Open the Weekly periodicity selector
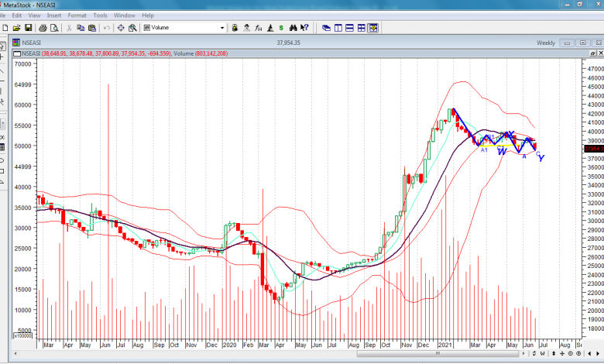This screenshot has height=364, width=604. [546, 43]
